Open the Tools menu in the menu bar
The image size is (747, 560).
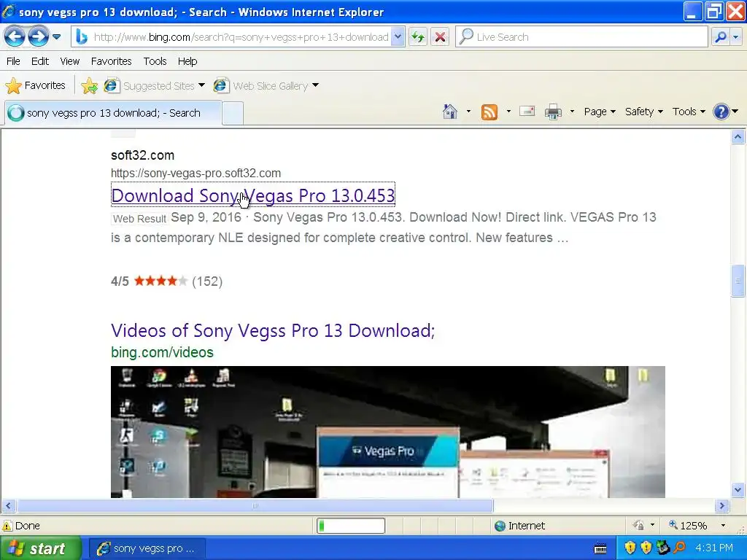coord(155,61)
